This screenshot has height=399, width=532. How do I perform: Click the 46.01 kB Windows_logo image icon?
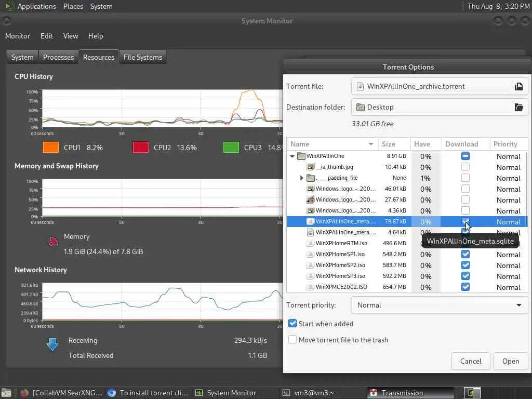click(310, 189)
